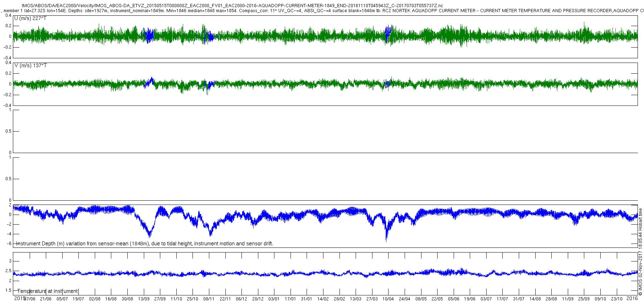Select the 10/04 date tick label
Viewport: 644px width, 304px height.
point(388,299)
